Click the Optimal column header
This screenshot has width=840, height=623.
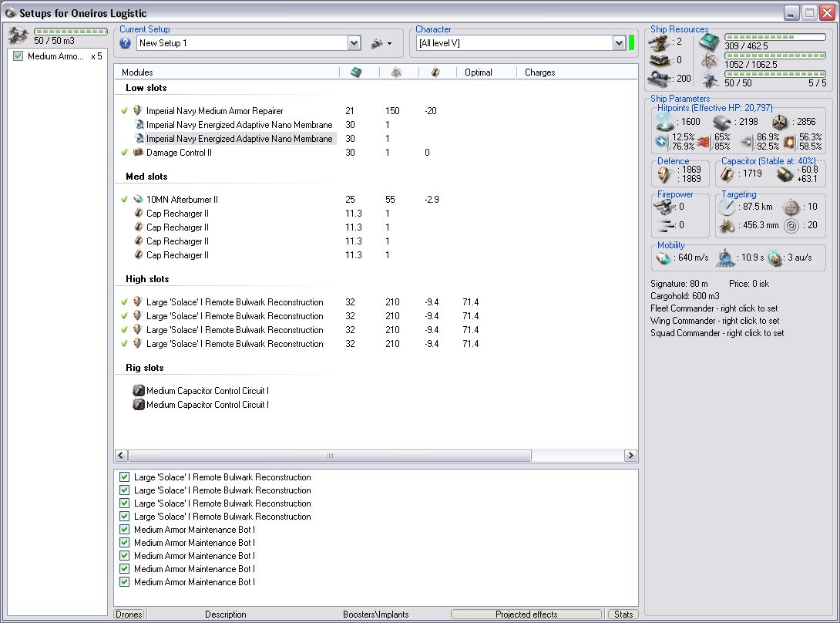pos(486,72)
